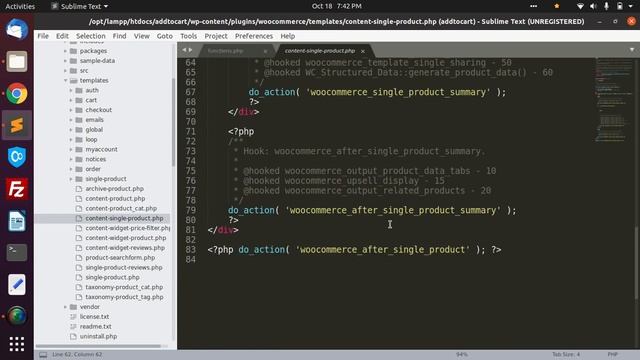Screen dimensions: 640x360
Task: Click the three-dots tray indicator
Action: click(533, 6)
